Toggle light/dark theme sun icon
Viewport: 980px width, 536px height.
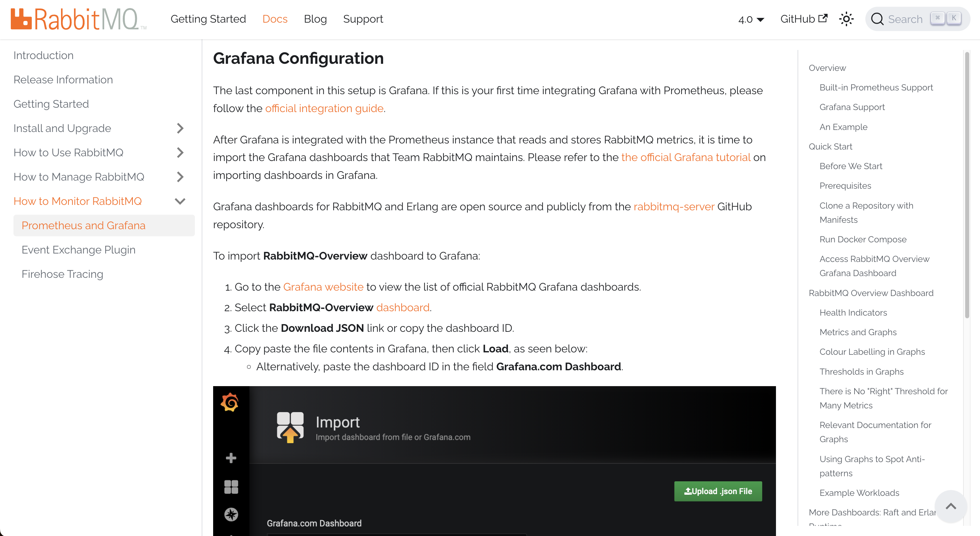846,19
